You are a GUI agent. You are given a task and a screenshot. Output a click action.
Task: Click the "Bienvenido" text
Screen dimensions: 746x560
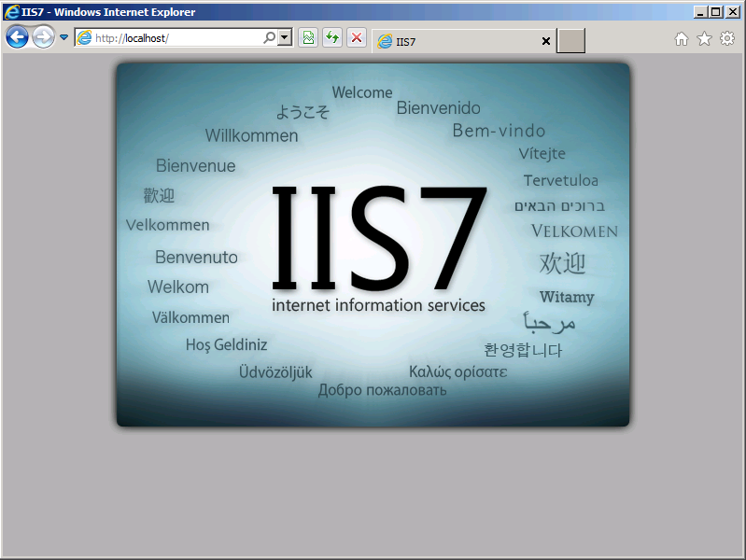click(x=438, y=108)
